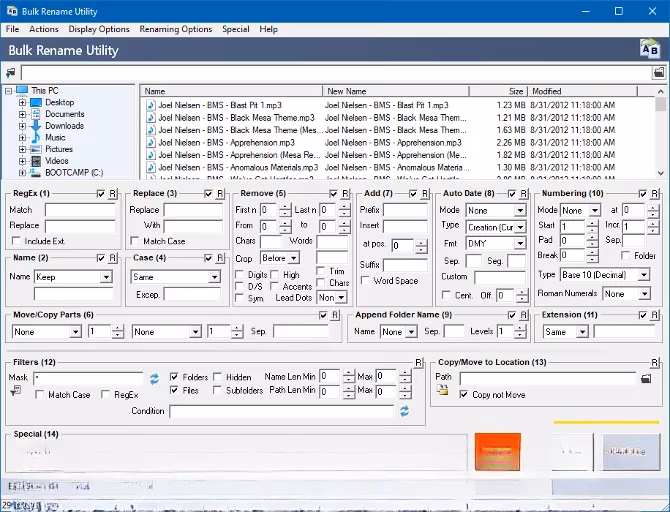Open the Display Options menu
This screenshot has height=512, width=670.
[x=99, y=29]
